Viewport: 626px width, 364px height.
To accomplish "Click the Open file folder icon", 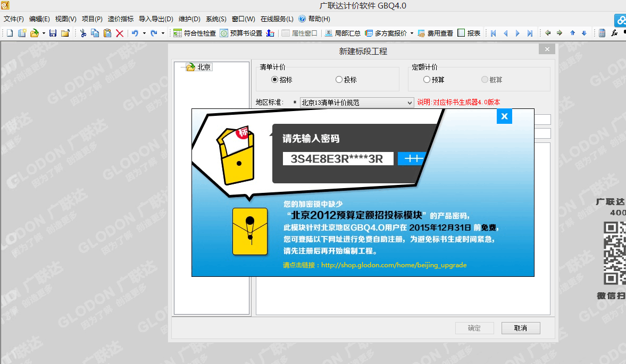I will click(35, 33).
